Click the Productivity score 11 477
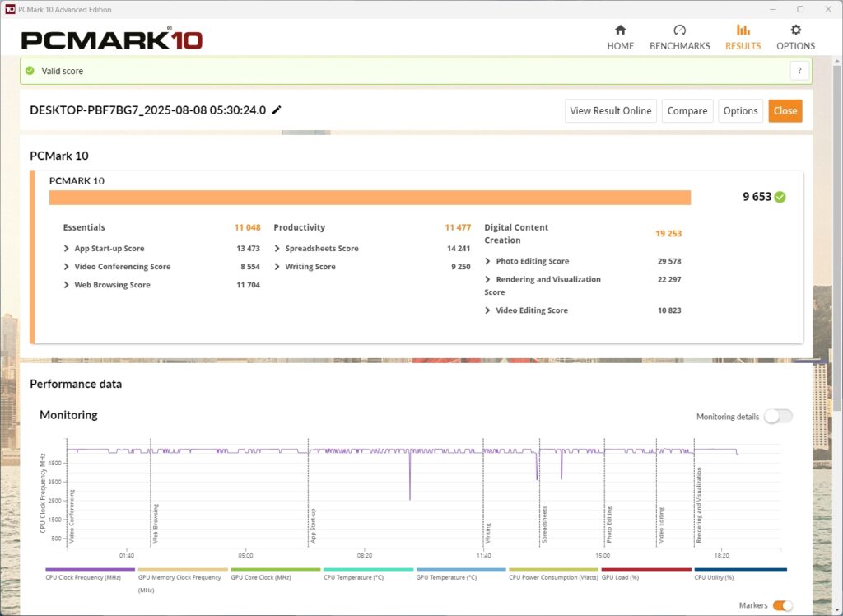 (458, 227)
